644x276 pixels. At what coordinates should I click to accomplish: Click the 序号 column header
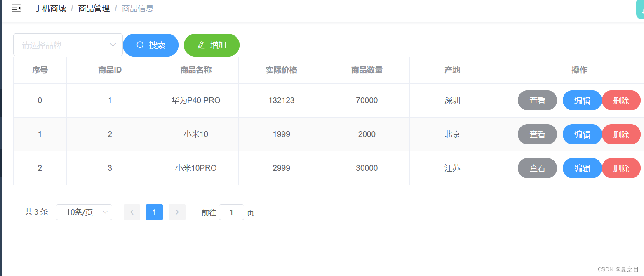pos(40,70)
